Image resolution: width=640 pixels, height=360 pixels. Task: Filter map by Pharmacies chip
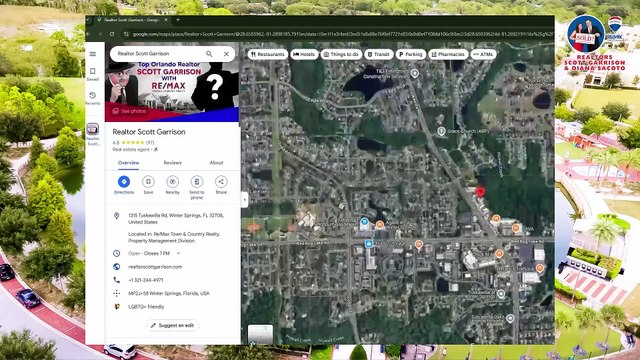[448, 54]
